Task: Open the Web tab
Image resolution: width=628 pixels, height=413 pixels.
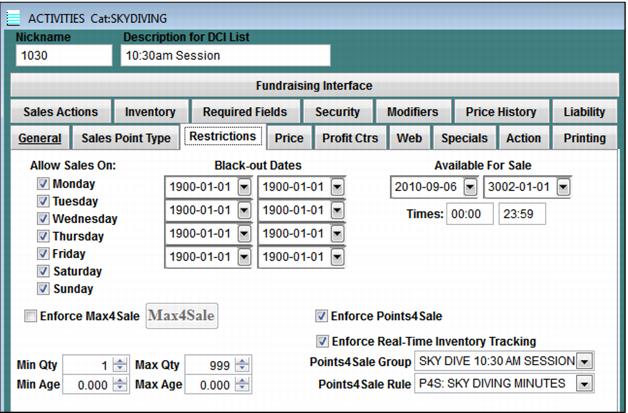Action: click(409, 138)
